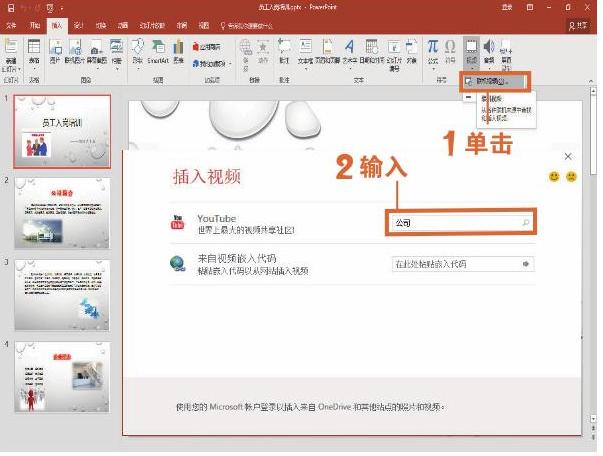This screenshot has height=456, width=603.
Task: Click the frowning feedback face
Action: [571, 176]
